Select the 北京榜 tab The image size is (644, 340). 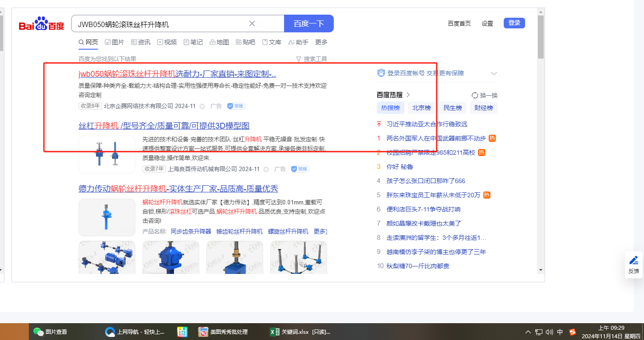point(422,108)
